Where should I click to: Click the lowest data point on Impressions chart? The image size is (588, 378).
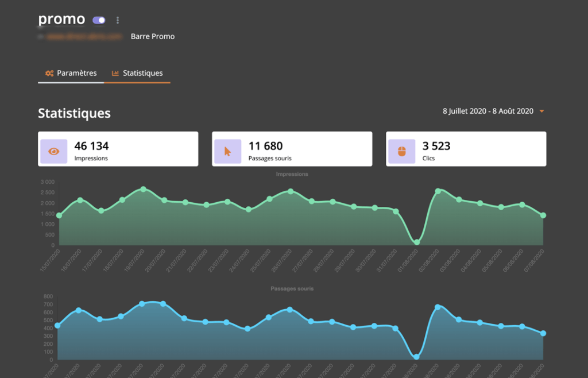coord(417,242)
